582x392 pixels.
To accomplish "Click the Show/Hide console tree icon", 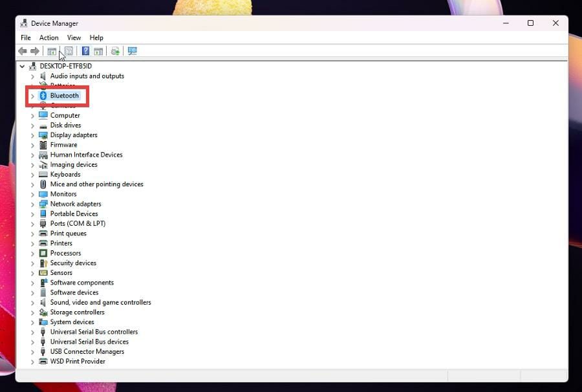I will (52, 51).
